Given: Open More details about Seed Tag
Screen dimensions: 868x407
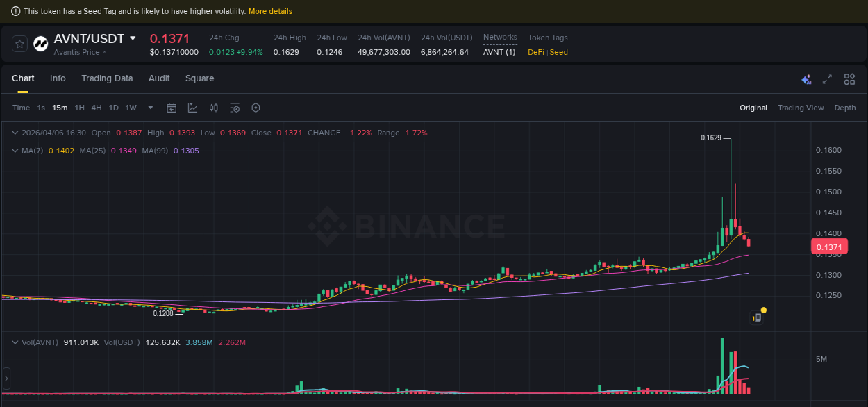Looking at the screenshot, I should [270, 11].
